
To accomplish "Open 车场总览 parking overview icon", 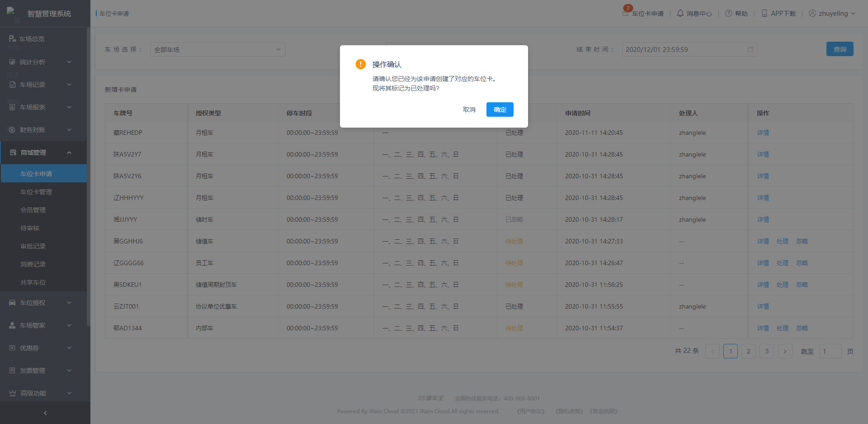I will [x=13, y=39].
